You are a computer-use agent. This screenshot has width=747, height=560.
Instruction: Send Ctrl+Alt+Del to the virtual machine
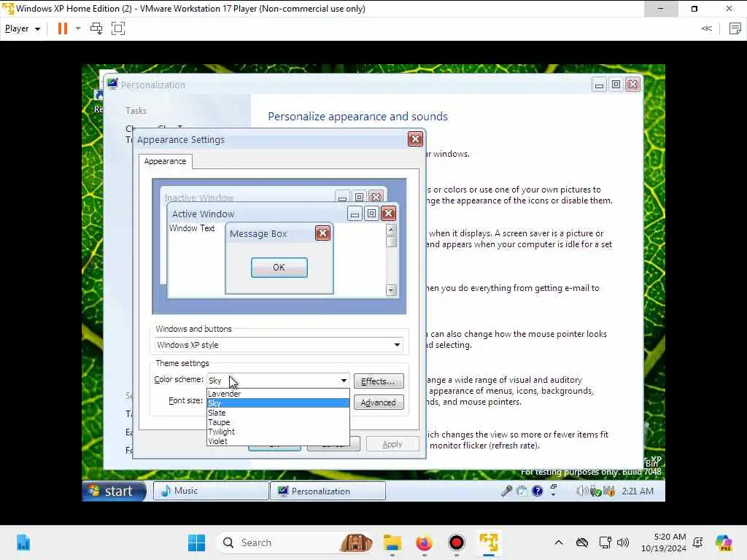(x=96, y=28)
